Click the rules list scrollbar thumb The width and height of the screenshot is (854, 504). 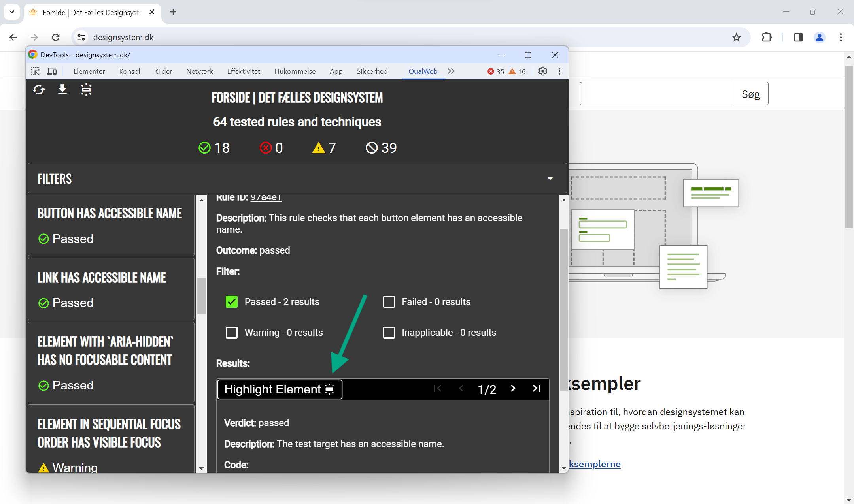202,295
